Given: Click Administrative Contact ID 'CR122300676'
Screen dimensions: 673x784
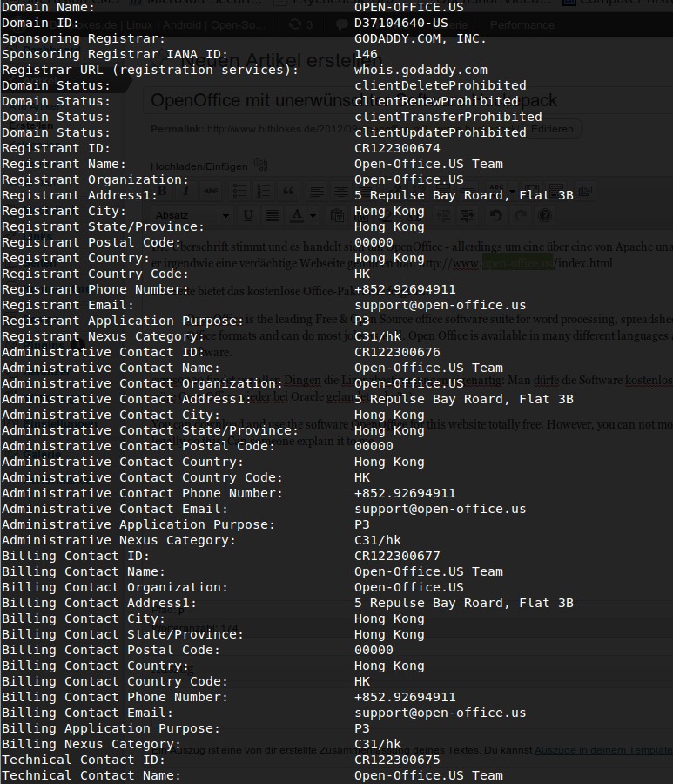Looking at the screenshot, I should coord(397,352).
